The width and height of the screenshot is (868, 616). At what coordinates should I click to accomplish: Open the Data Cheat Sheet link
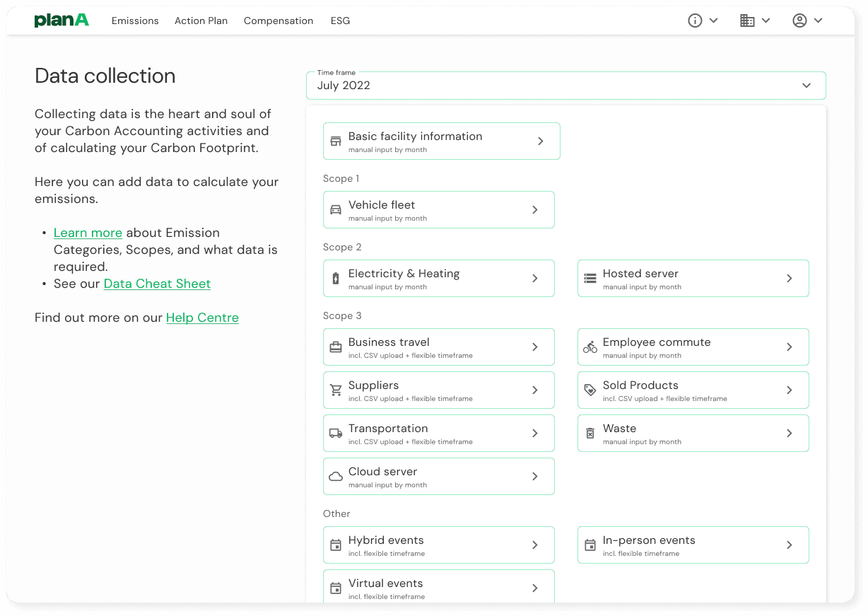(157, 284)
